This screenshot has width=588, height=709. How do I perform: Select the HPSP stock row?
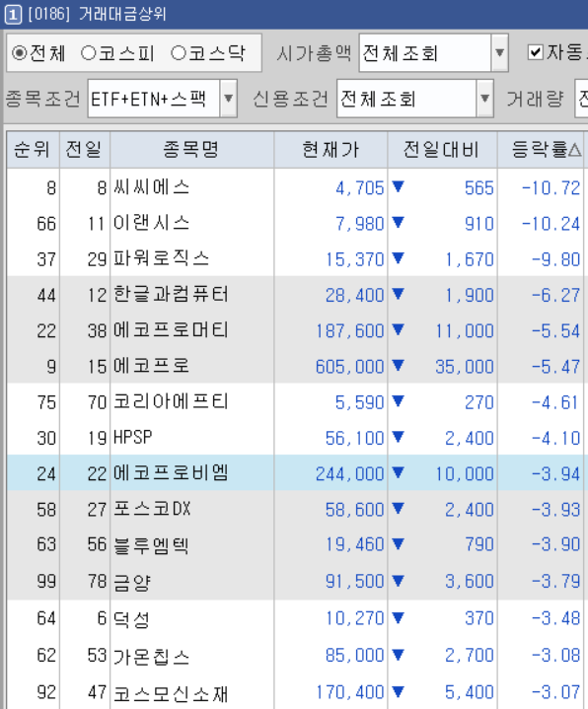[295, 437]
